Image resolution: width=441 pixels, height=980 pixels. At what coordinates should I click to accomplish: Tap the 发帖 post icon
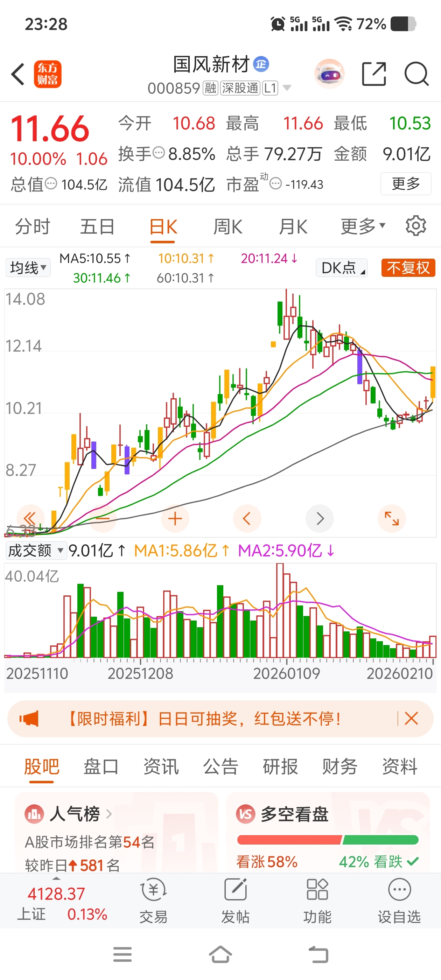(236, 889)
